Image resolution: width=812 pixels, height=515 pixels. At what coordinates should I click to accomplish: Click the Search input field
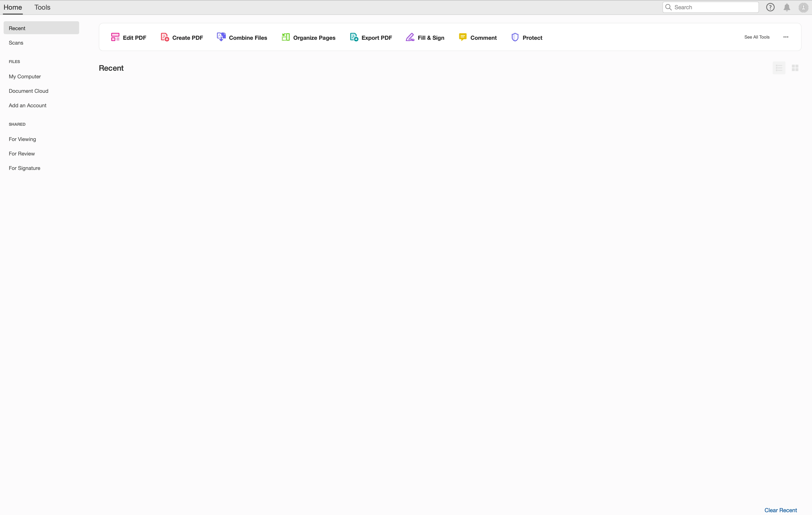click(715, 7)
